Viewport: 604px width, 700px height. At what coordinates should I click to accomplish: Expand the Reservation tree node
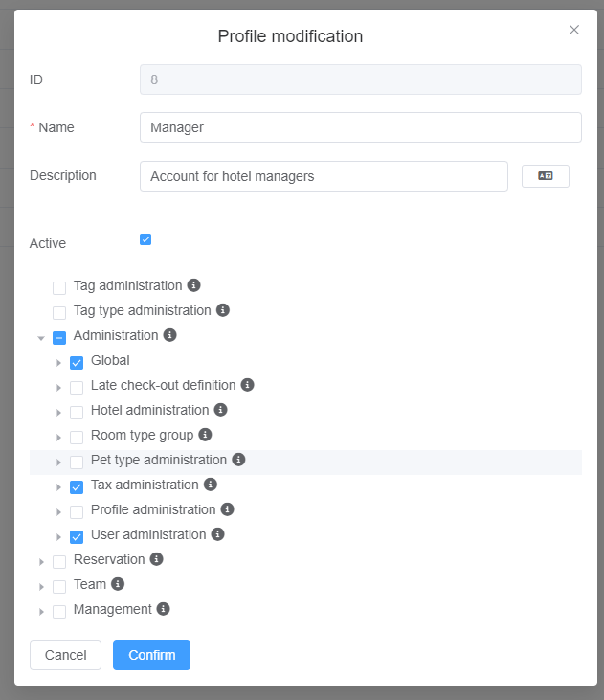pos(41,562)
